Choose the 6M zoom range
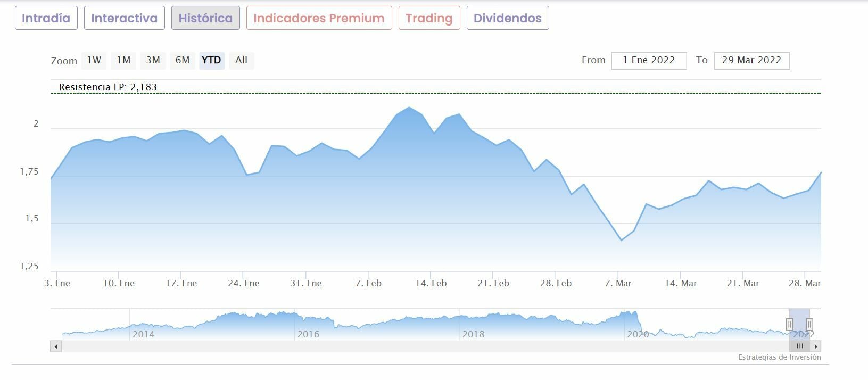 coord(183,60)
